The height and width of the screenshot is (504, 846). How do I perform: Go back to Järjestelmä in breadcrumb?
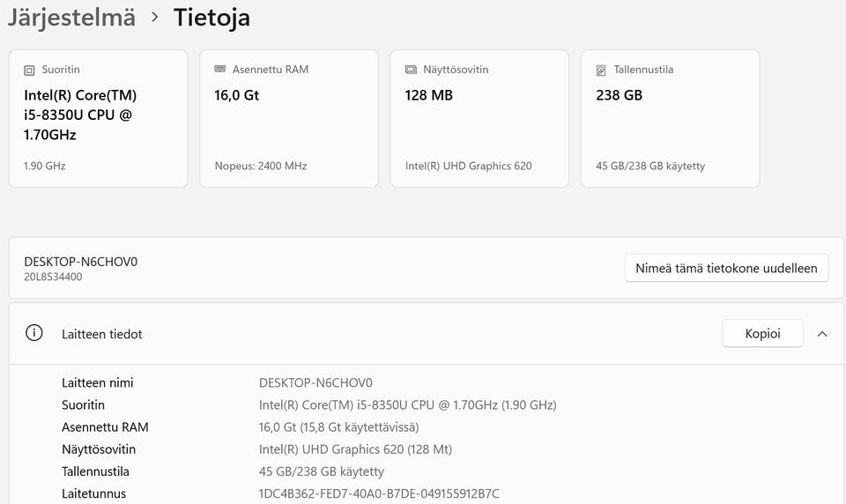71,17
